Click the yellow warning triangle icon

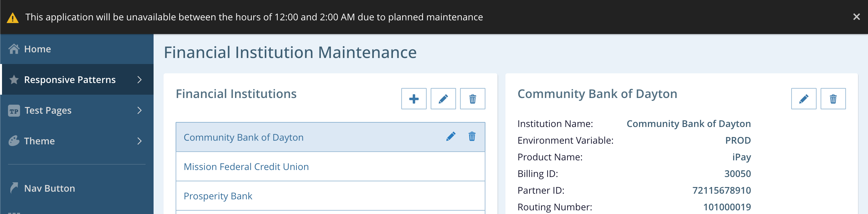click(x=13, y=17)
